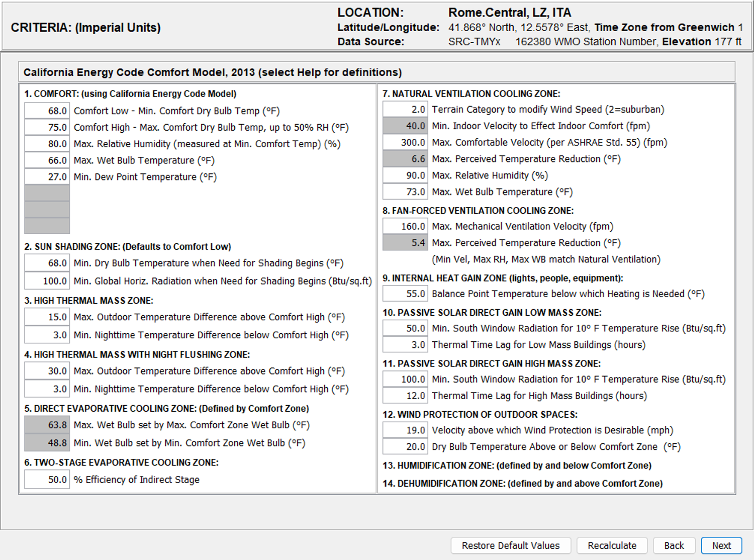Select Balance Point Temperature 55.0 field

pos(405,294)
